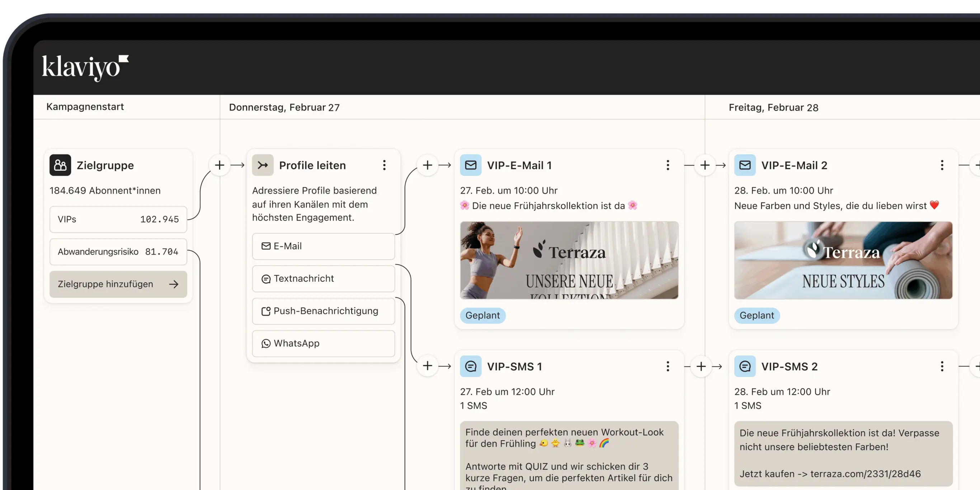
Task: Select the VIPs segment row
Action: point(118,220)
